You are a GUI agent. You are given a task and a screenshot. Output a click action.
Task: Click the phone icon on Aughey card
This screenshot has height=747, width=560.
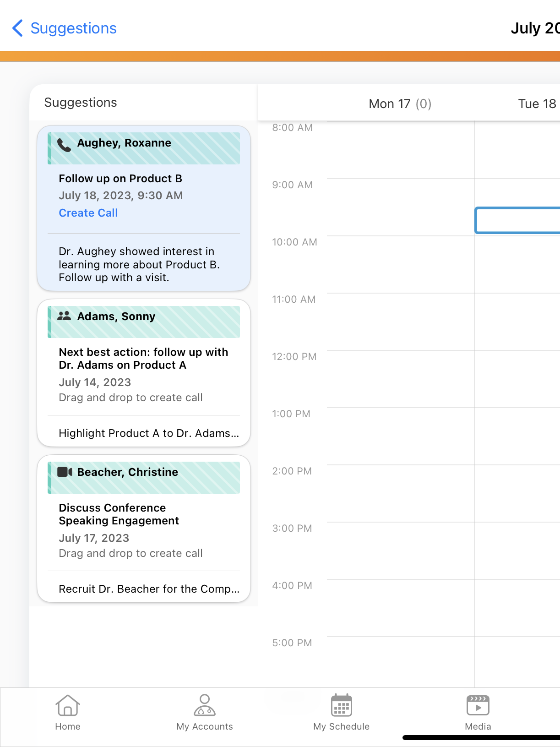coord(64,145)
